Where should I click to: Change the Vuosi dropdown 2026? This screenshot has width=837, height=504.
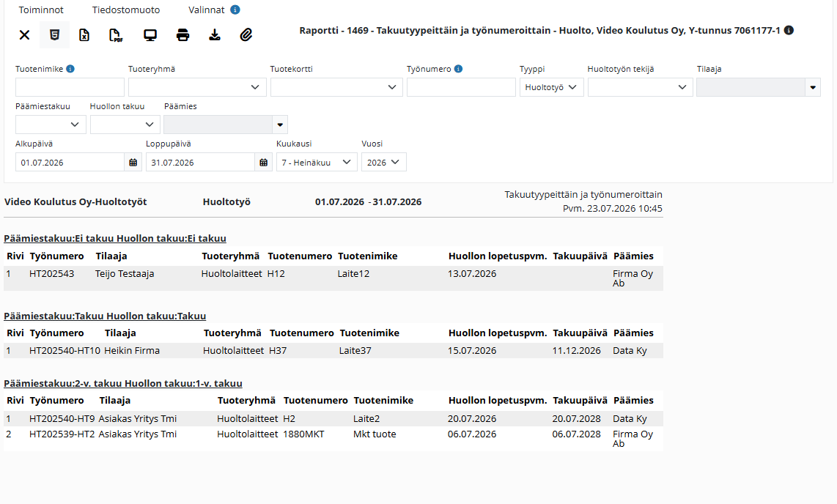(x=384, y=162)
